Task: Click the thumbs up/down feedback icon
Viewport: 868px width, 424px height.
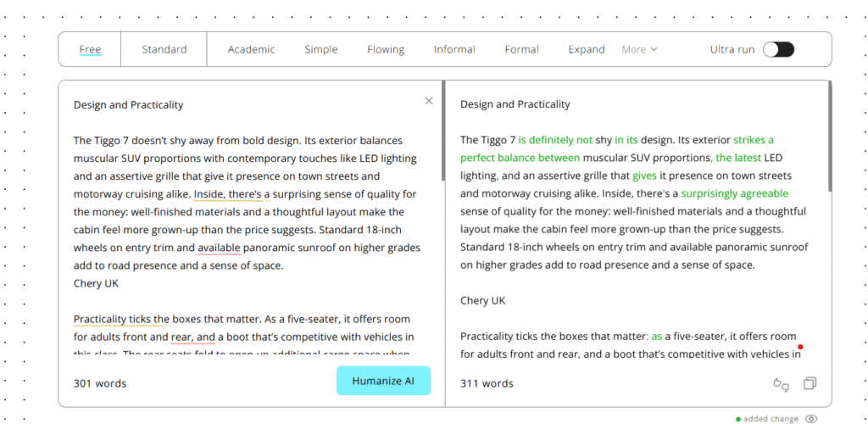Action: [782, 384]
